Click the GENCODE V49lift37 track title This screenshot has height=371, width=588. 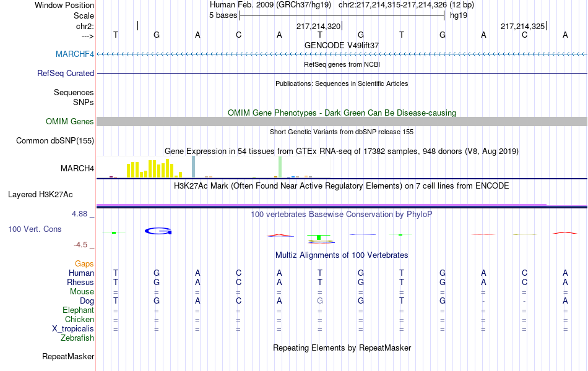[342, 45]
